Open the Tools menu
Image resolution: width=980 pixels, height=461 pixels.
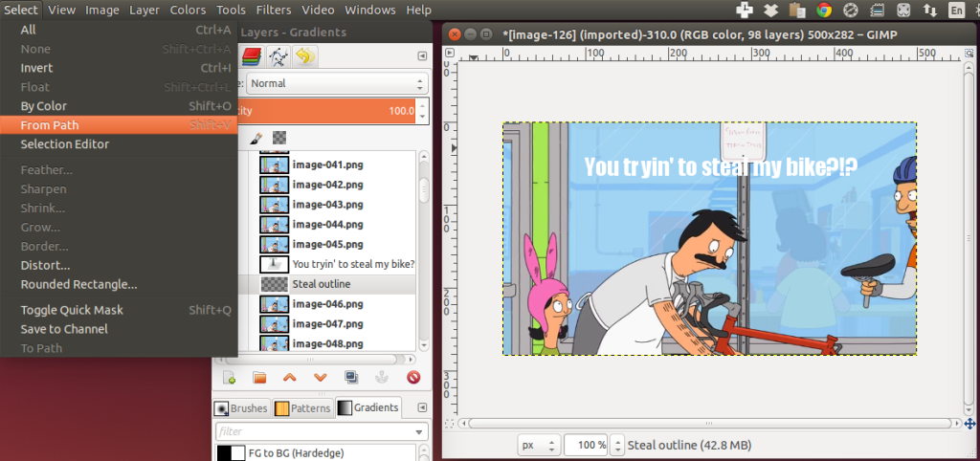(232, 10)
